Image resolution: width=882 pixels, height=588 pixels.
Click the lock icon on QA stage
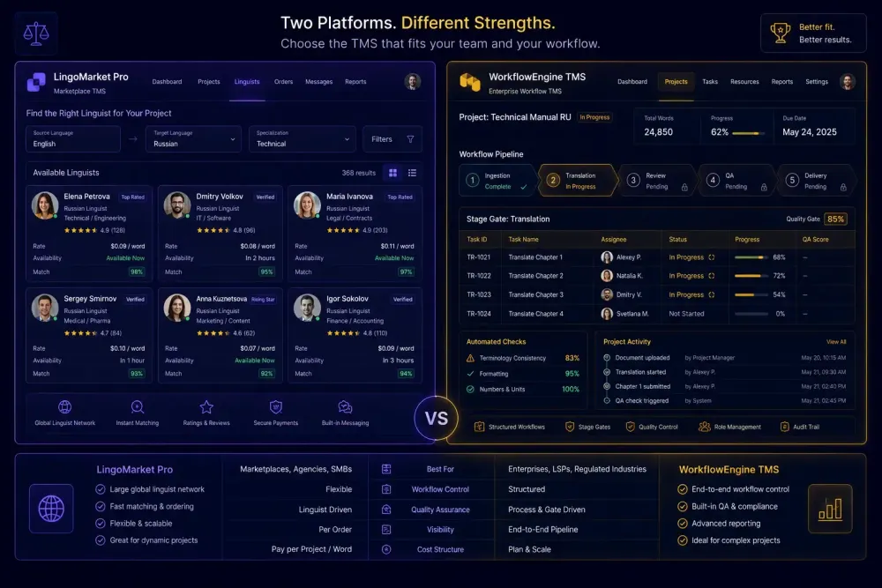click(x=764, y=187)
